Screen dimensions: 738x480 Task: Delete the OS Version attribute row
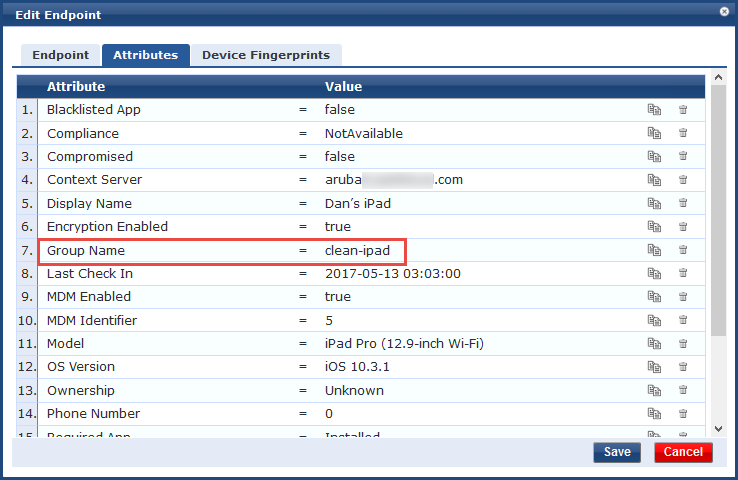tap(683, 367)
